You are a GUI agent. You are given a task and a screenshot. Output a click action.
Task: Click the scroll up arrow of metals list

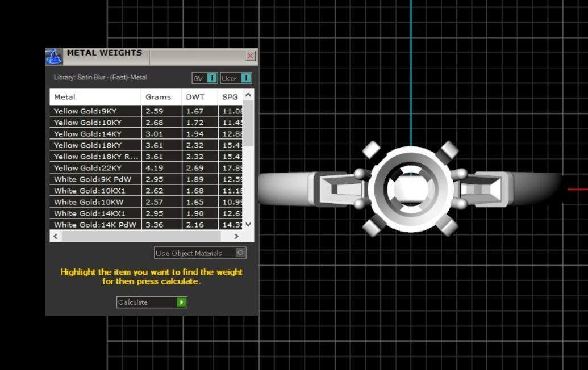point(248,95)
